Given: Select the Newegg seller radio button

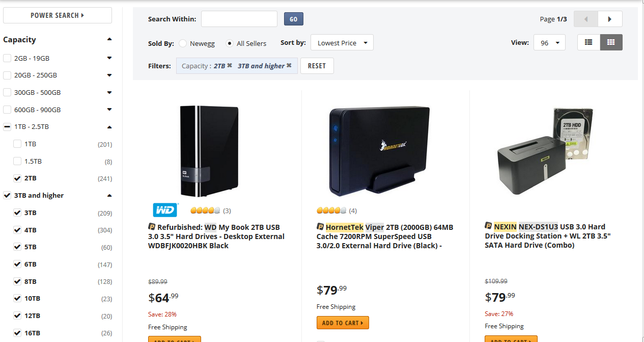Looking at the screenshot, I should click(183, 44).
